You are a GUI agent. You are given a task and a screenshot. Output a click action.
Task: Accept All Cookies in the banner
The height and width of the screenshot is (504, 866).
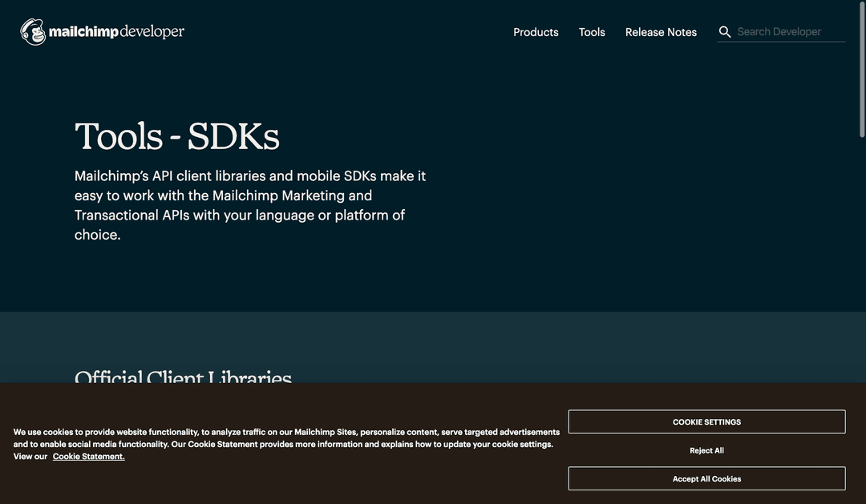(x=706, y=478)
